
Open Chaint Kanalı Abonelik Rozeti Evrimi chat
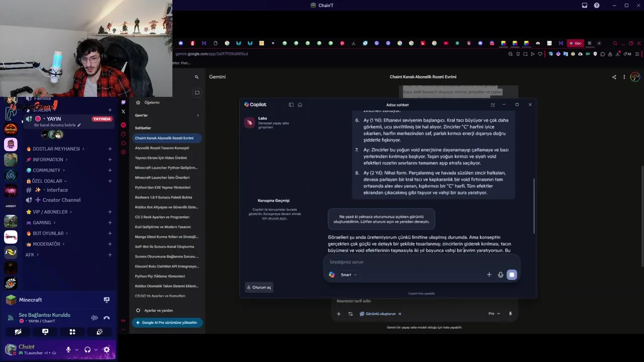pos(167,138)
